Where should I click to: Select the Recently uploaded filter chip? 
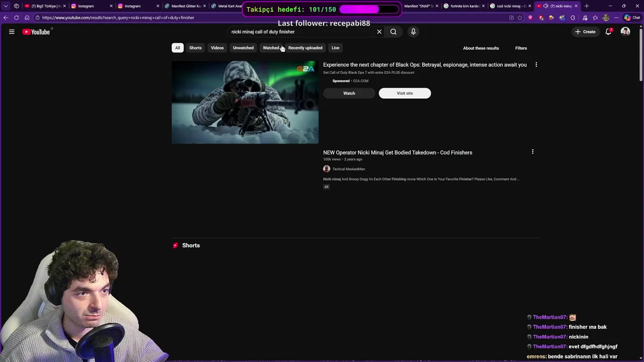pyautogui.click(x=305, y=48)
